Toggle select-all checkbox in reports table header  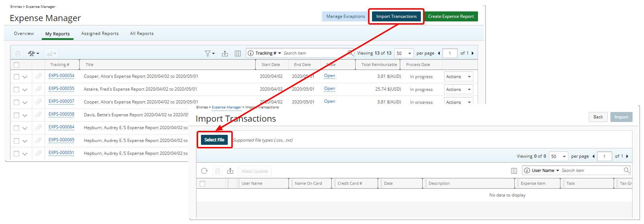[x=16, y=65]
